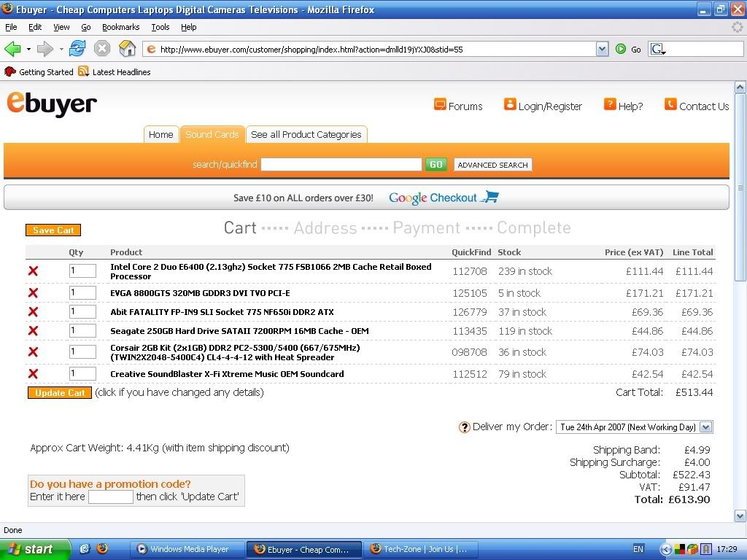The width and height of the screenshot is (747, 560).
Task: Click the Save Cart button
Action: tap(53, 230)
